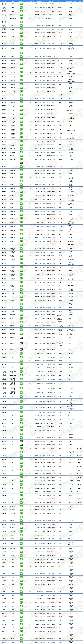This screenshot has width=83, height=644.
Task: Click PB icon in Vanquish 10.2012 row
Action: tap(21, 18)
